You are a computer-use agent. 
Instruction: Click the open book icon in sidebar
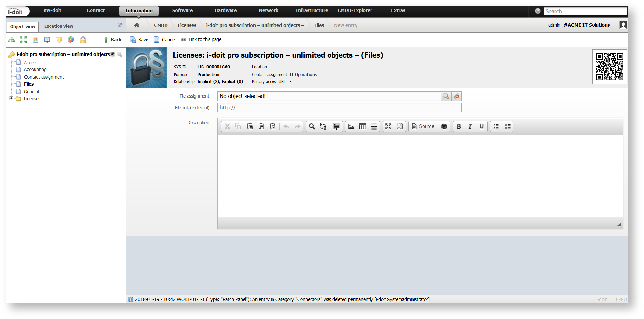[x=47, y=40]
